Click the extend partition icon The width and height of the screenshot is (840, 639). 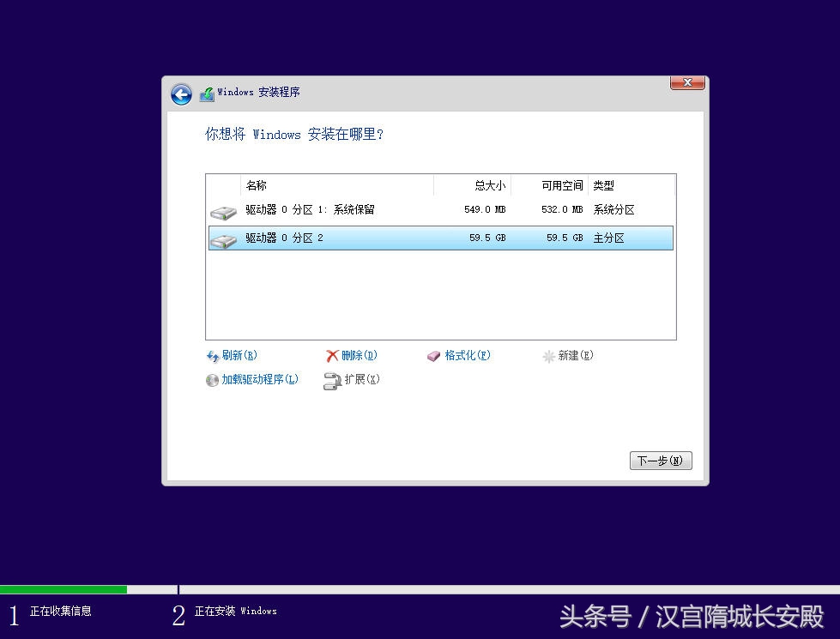tap(332, 381)
